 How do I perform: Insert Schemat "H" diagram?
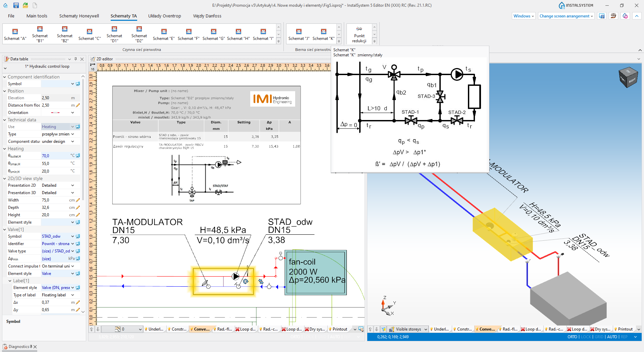coord(238,35)
